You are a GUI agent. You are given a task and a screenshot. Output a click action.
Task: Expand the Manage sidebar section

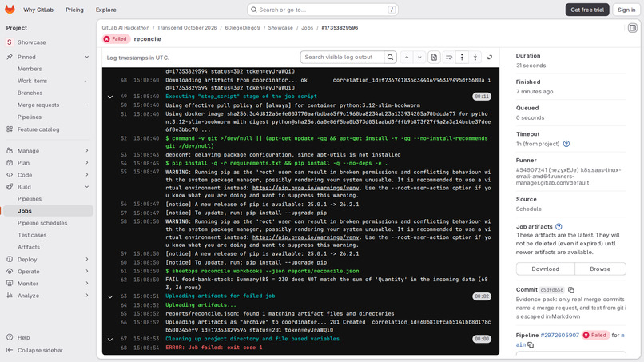tap(47, 151)
